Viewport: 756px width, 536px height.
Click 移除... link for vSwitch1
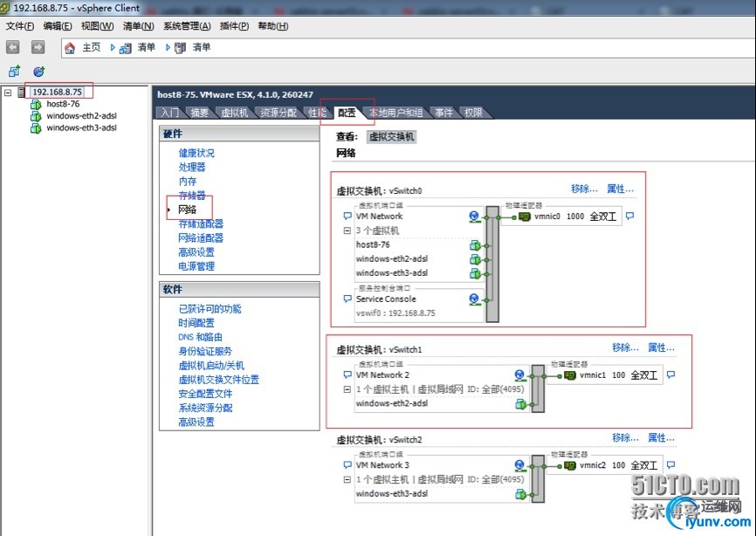625,347
